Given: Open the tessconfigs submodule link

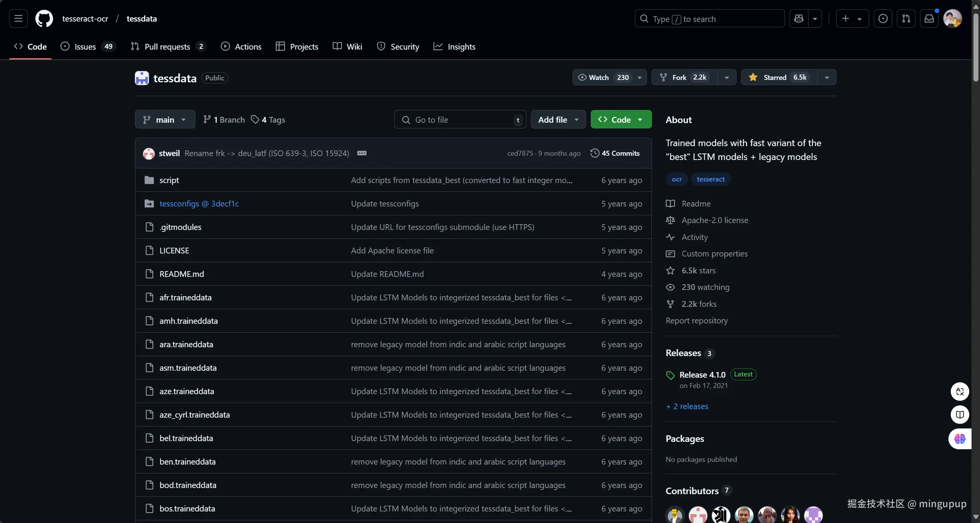Looking at the screenshot, I should [199, 203].
